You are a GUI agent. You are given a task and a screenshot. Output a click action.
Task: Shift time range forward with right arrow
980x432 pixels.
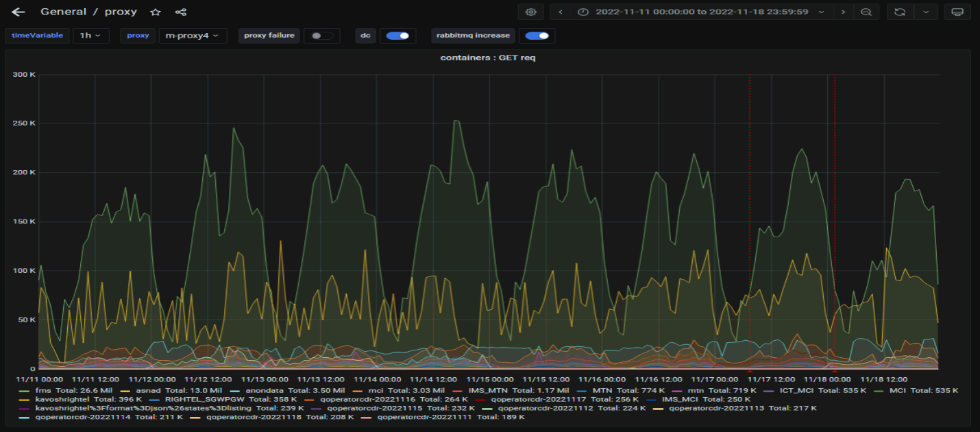pyautogui.click(x=843, y=12)
